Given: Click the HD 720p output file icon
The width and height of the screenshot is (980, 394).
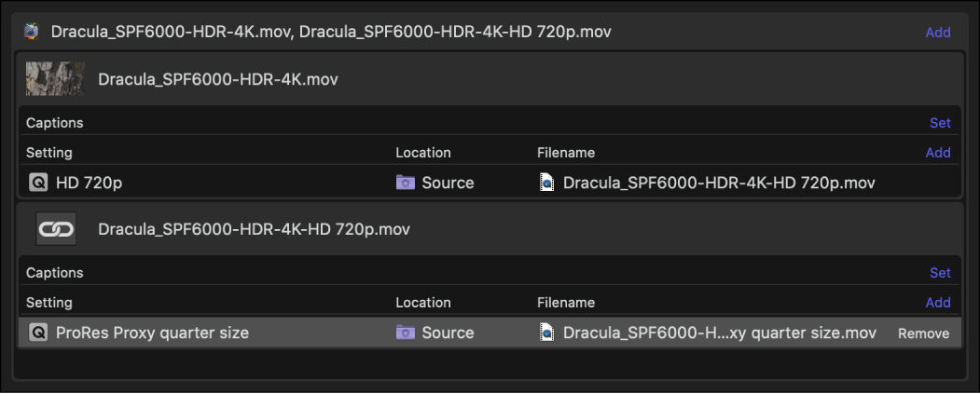Looking at the screenshot, I should coord(547,183).
